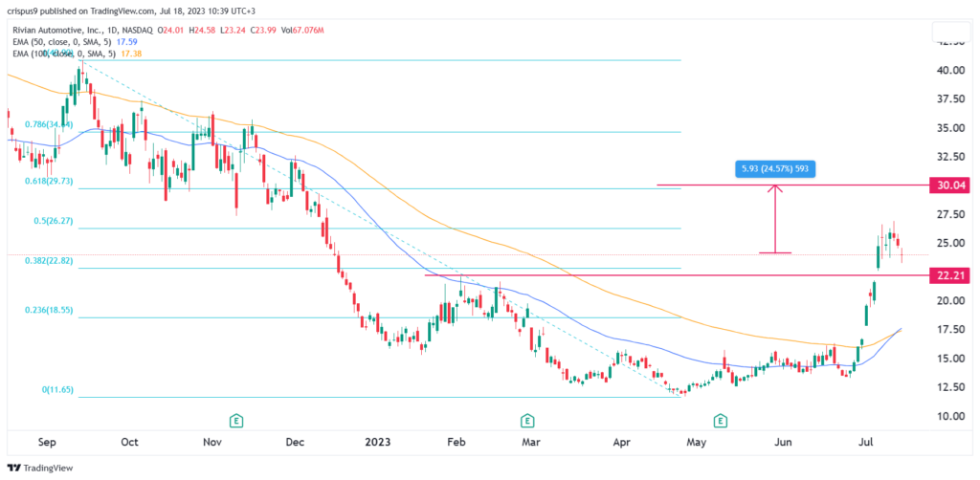Image resolution: width=980 pixels, height=480 pixels.
Task: Click the red upward measurement arrow
Action: 776,218
